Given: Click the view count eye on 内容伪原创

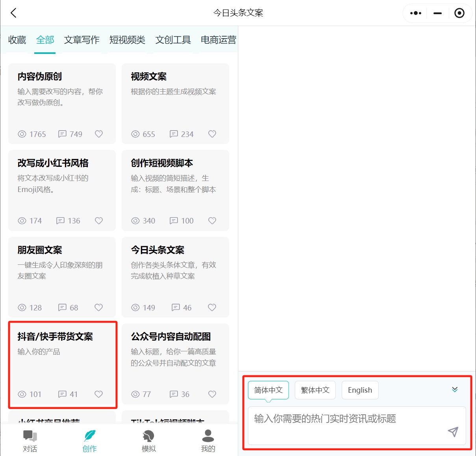Looking at the screenshot, I should (x=22, y=134).
